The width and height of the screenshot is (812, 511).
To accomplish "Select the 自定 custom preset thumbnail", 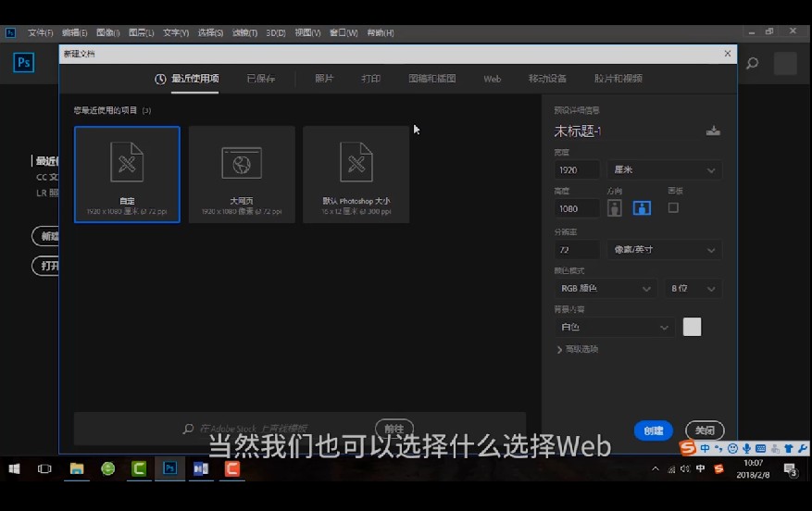I will [127, 174].
